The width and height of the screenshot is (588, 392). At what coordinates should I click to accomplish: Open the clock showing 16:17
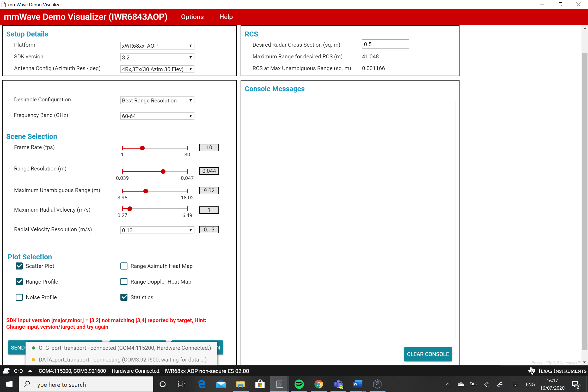[552, 384]
